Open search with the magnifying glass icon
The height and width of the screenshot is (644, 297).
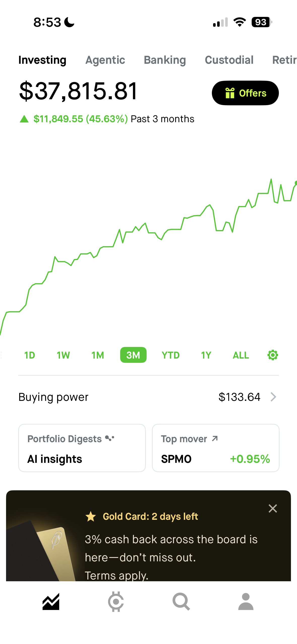coord(181,601)
